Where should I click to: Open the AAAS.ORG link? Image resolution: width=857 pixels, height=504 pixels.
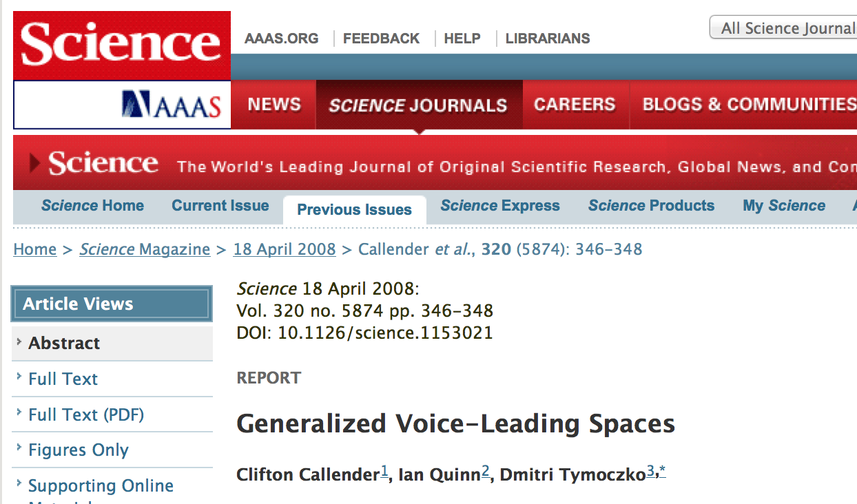[281, 39]
